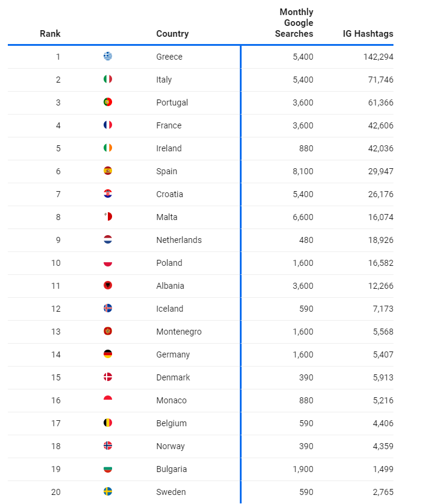
Task: Sort by the Rank column header
Action: point(50,34)
